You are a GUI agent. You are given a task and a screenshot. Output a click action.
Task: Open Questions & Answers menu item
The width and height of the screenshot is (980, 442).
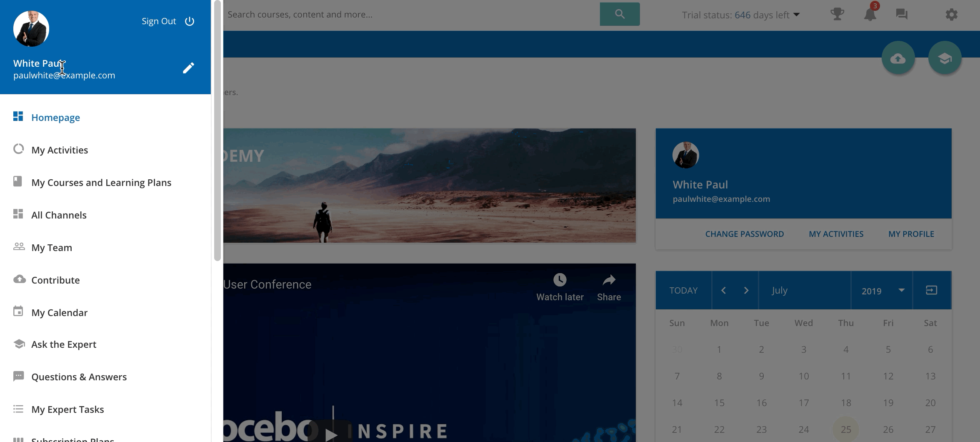click(79, 377)
